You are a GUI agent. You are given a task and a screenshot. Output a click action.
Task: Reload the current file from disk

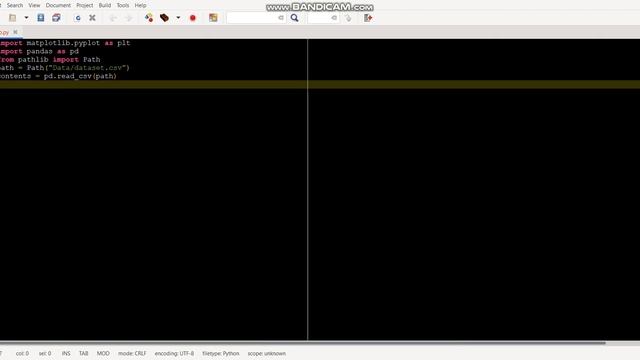[78, 18]
